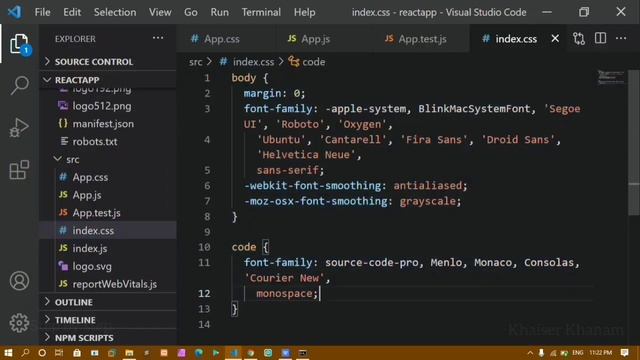Click the VS Code logo icon
The width and height of the screenshot is (640, 360).
pos(14,12)
